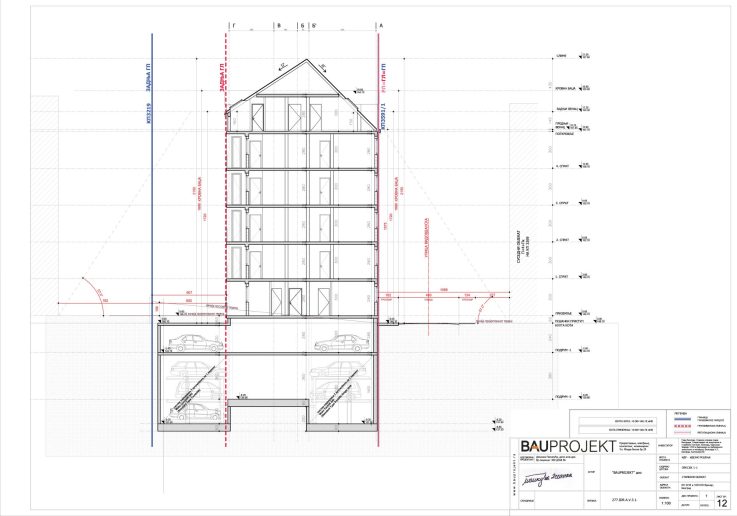Click the bottom-left car on lowest basement level
This screenshot has width=737, height=516.
[197, 411]
